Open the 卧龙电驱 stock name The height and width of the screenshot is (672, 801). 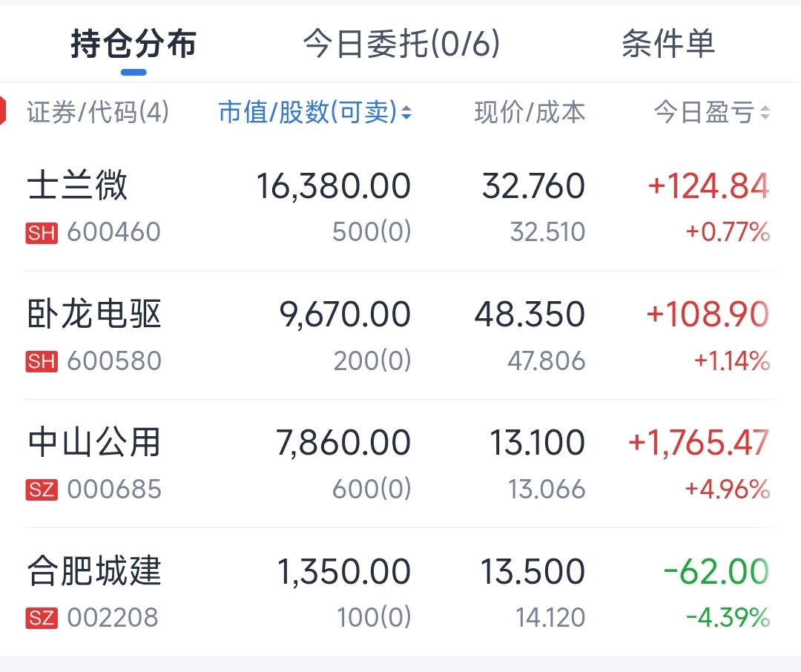(x=94, y=314)
